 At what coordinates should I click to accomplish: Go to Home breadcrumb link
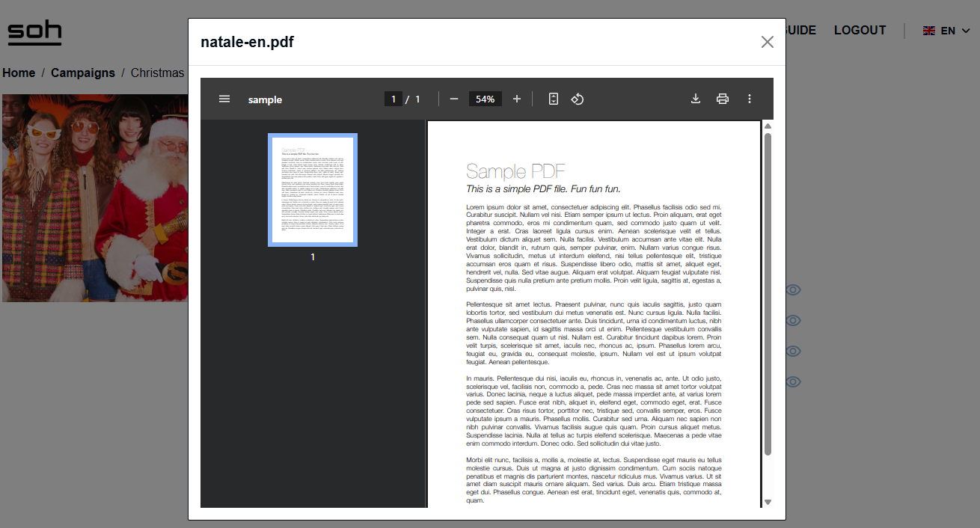[19, 73]
